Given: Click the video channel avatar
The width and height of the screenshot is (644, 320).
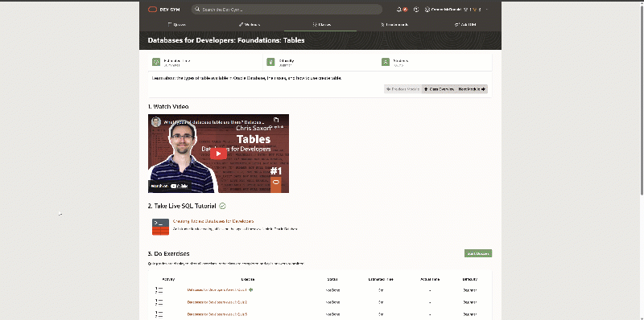Looking at the screenshot, I should click(156, 122).
